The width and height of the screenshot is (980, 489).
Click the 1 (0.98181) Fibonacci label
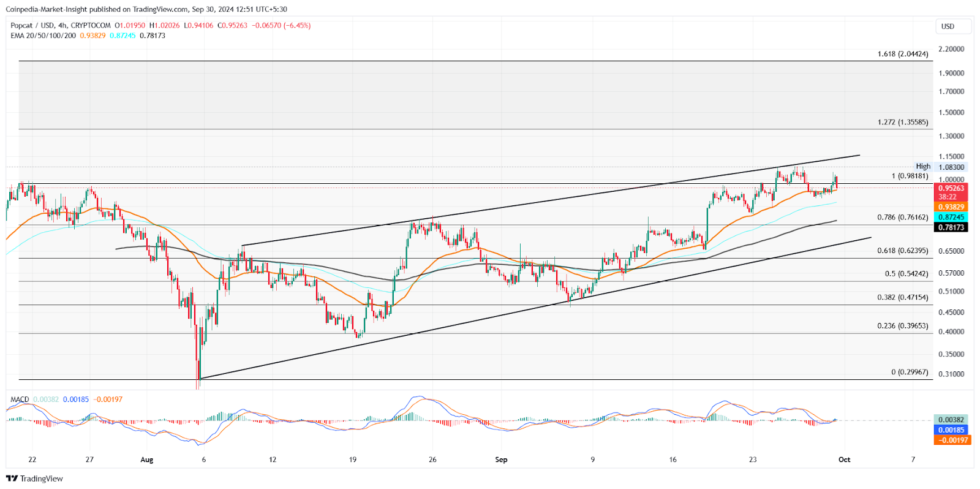910,176
